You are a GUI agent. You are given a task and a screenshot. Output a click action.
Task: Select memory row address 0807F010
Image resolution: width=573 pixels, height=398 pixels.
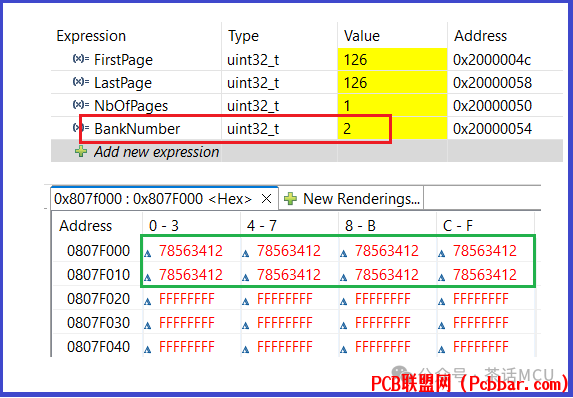click(x=98, y=275)
